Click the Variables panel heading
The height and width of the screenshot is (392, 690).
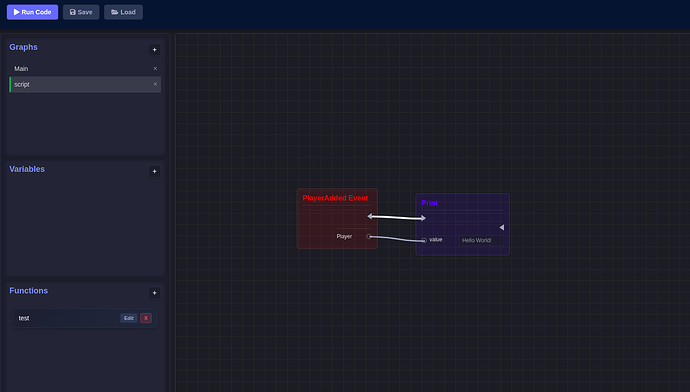pos(27,169)
